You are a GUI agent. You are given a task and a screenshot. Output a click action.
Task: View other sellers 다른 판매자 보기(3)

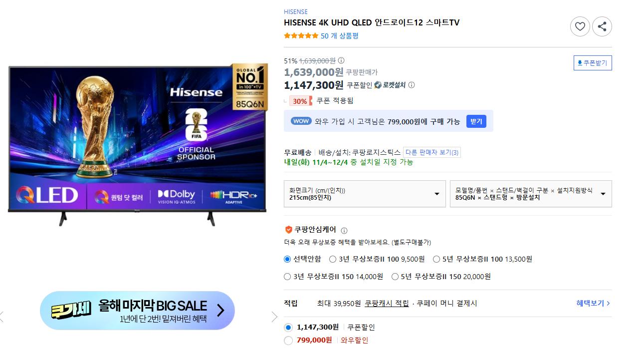tap(432, 152)
